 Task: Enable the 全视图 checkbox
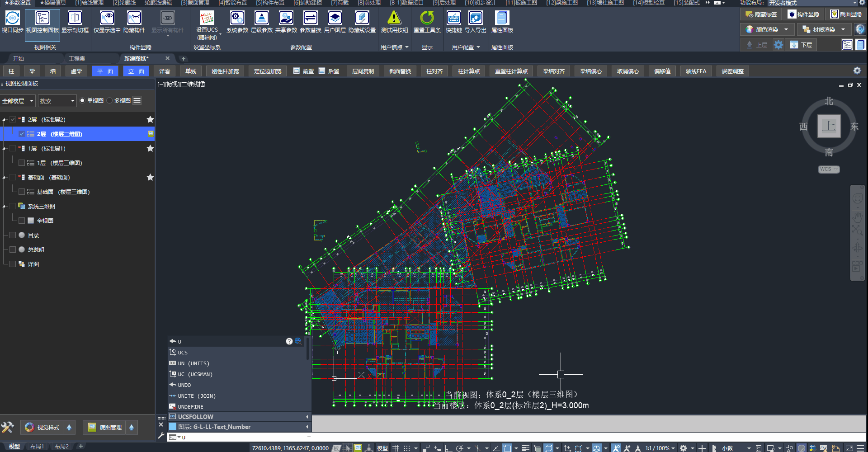22,221
